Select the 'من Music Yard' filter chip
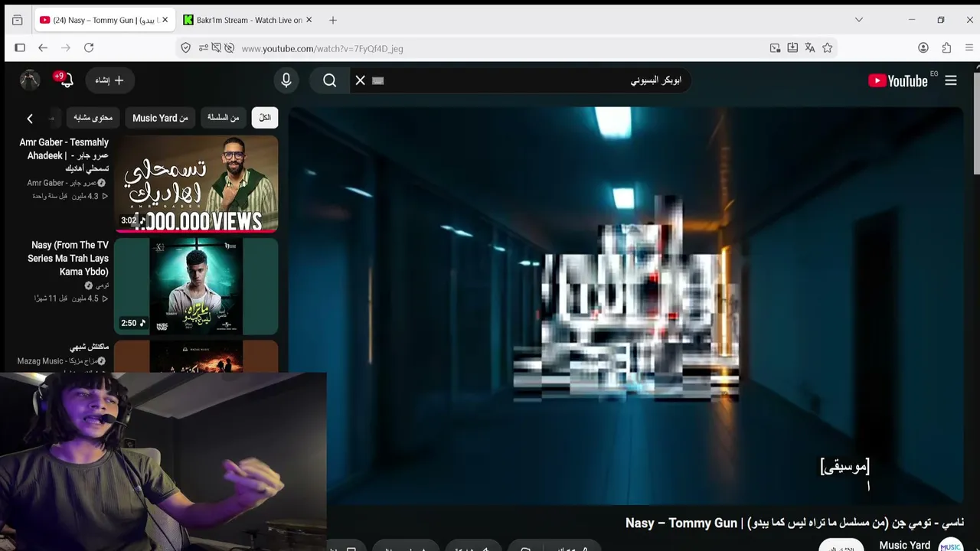Screen dimensions: 980x551 coord(160,118)
